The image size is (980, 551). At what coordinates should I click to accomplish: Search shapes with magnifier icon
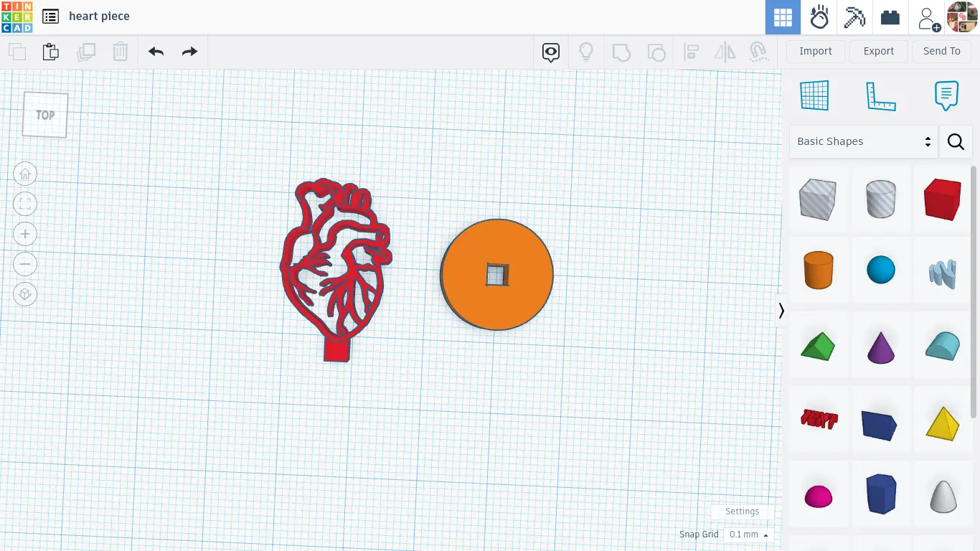[956, 141]
